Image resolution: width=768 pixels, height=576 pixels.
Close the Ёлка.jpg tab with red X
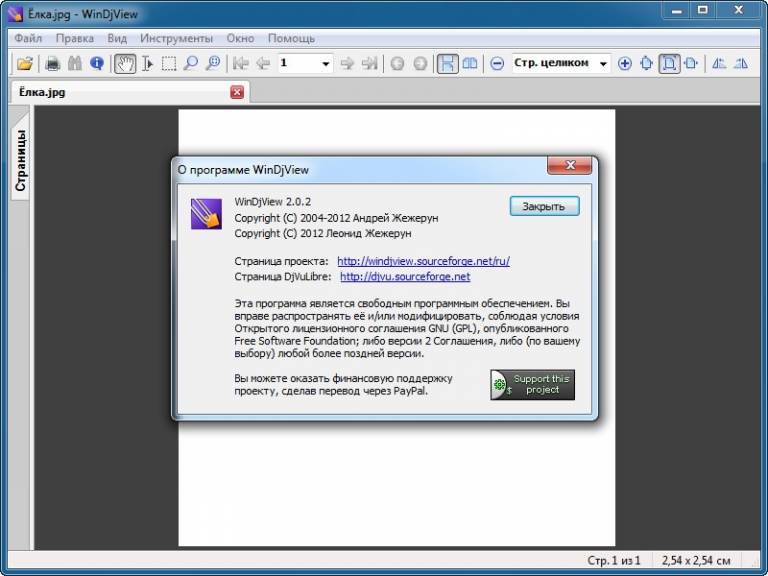(x=237, y=92)
